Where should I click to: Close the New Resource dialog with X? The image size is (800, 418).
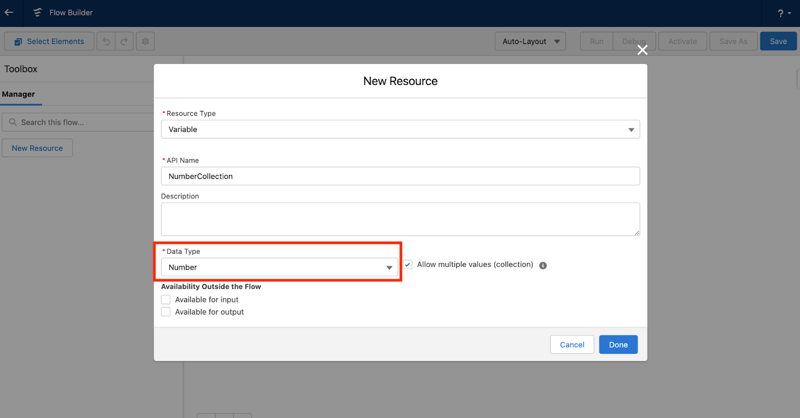click(642, 50)
